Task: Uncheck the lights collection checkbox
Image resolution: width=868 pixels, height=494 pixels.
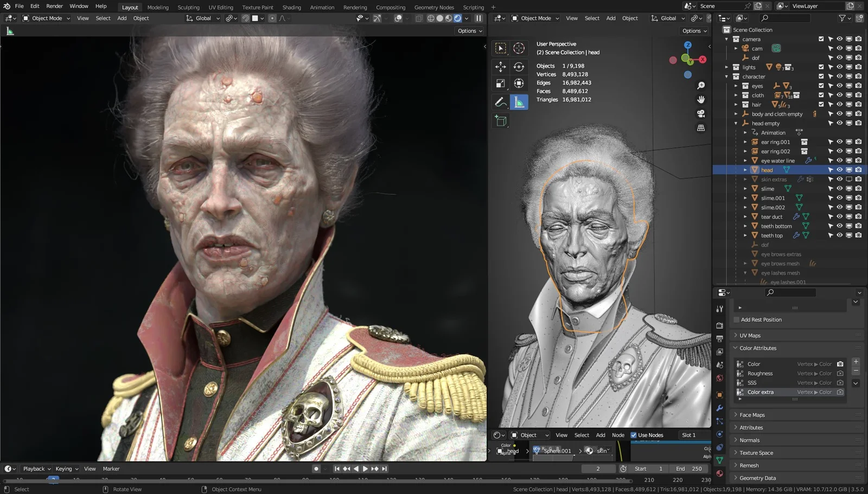Action: (821, 67)
